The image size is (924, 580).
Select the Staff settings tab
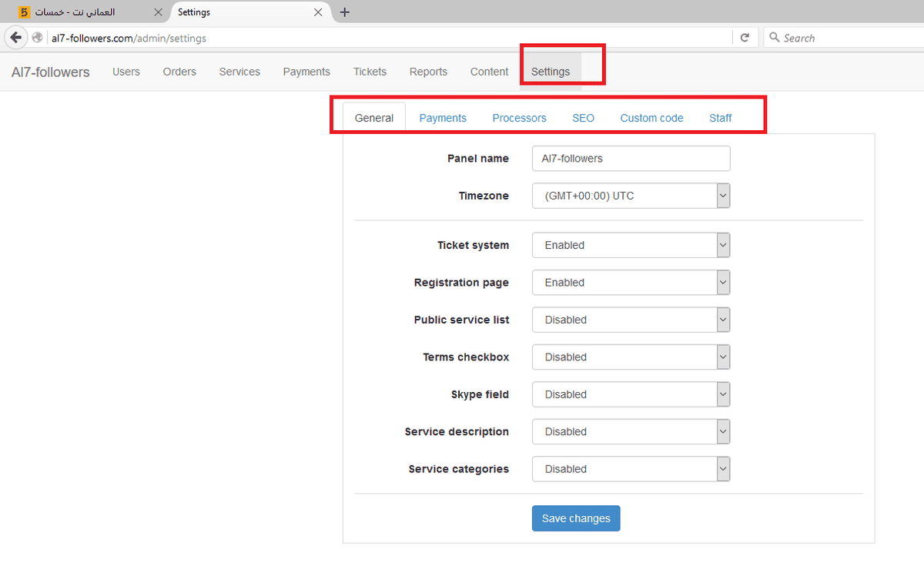[x=721, y=118]
